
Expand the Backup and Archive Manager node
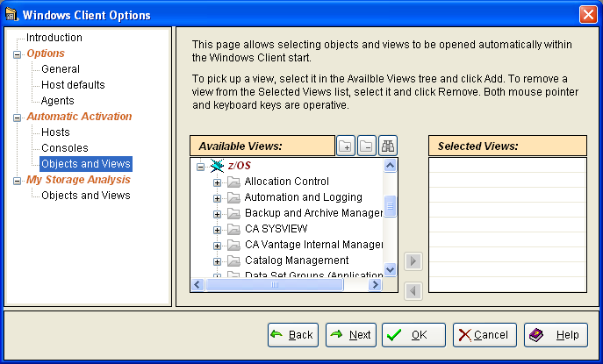pos(217,214)
